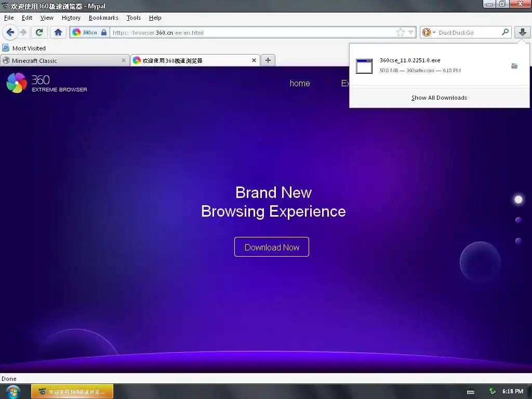This screenshot has width=532, height=399.
Task: Click the Show desktop strip in taskbar
Action: pyautogui.click(x=529, y=392)
